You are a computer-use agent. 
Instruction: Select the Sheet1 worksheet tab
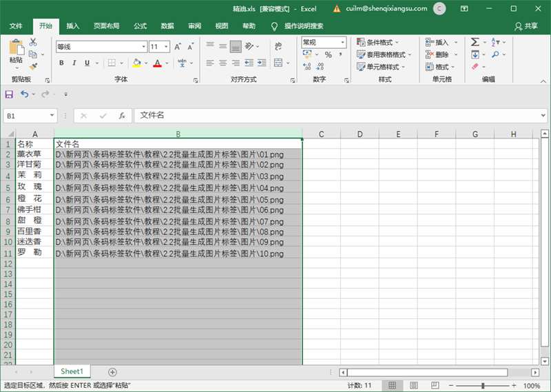pyautogui.click(x=72, y=371)
